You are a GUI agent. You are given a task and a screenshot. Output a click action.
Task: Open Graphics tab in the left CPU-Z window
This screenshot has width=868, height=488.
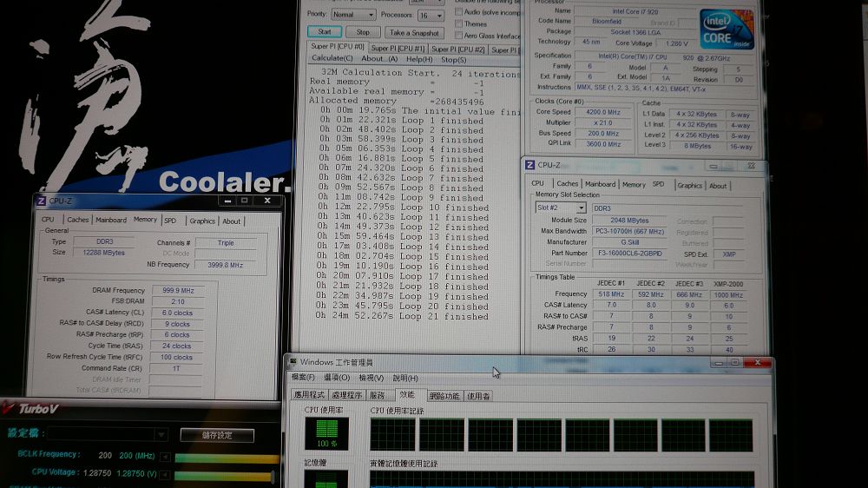pyautogui.click(x=202, y=221)
